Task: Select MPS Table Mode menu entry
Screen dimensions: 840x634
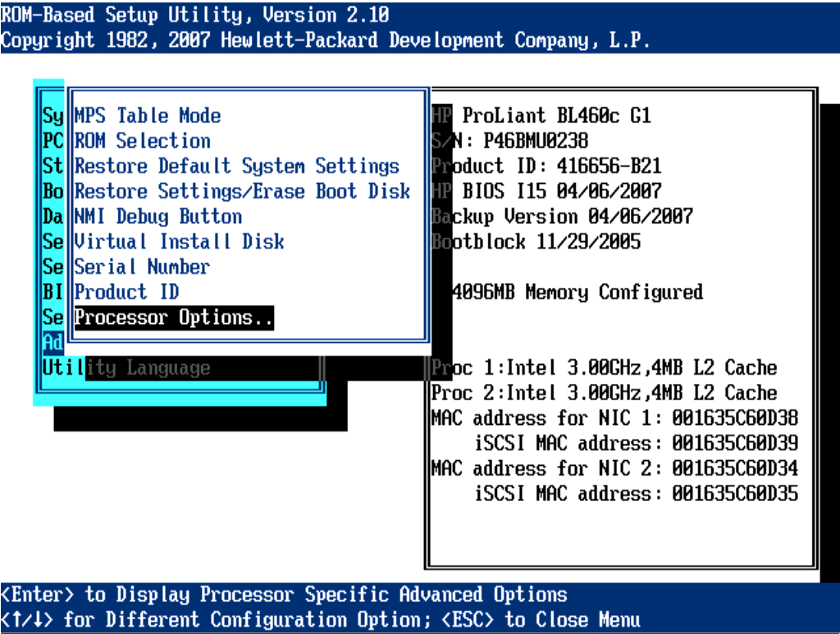Action: pyautogui.click(x=148, y=116)
